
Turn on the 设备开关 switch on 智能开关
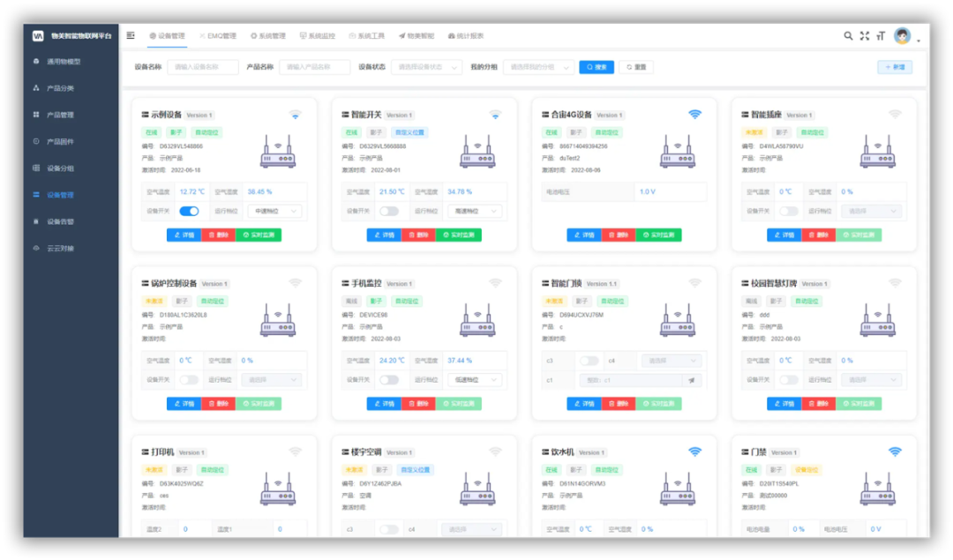[x=389, y=212]
